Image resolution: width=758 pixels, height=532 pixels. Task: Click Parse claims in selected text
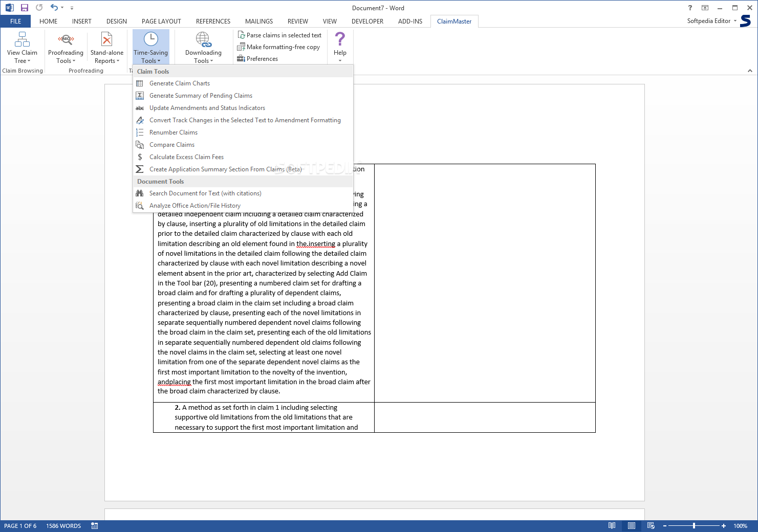point(279,35)
